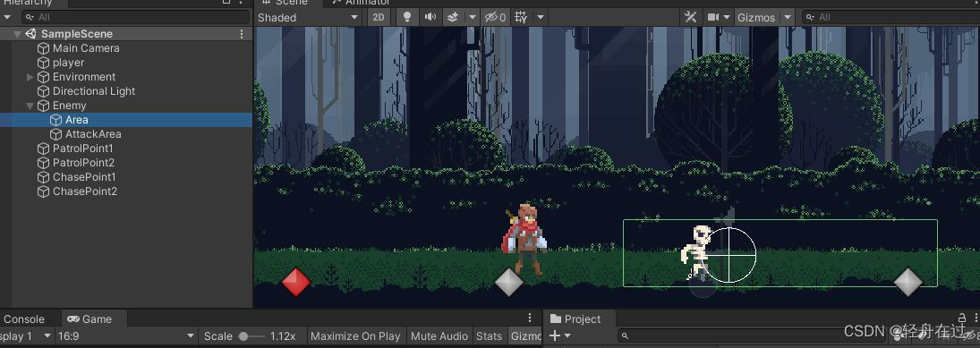This screenshot has height=348, width=980.
Task: Click the PatrolPoint1 cube icon
Action: pyautogui.click(x=43, y=149)
